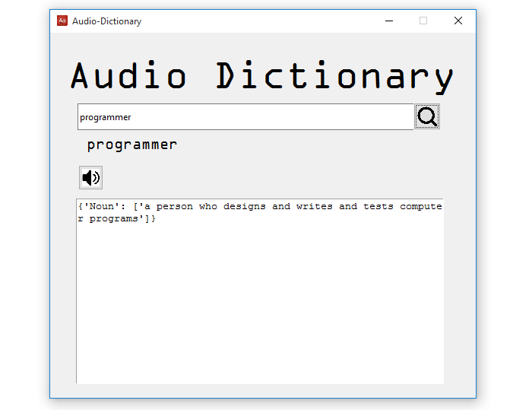The image size is (532, 410).
Task: Click the 'Noun' definition text line
Action: tap(260, 206)
